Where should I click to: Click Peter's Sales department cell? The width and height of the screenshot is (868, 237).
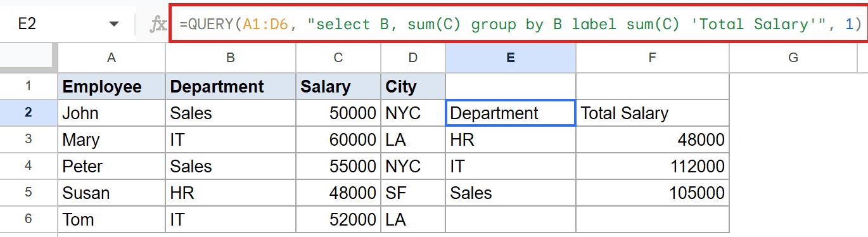[x=231, y=166]
